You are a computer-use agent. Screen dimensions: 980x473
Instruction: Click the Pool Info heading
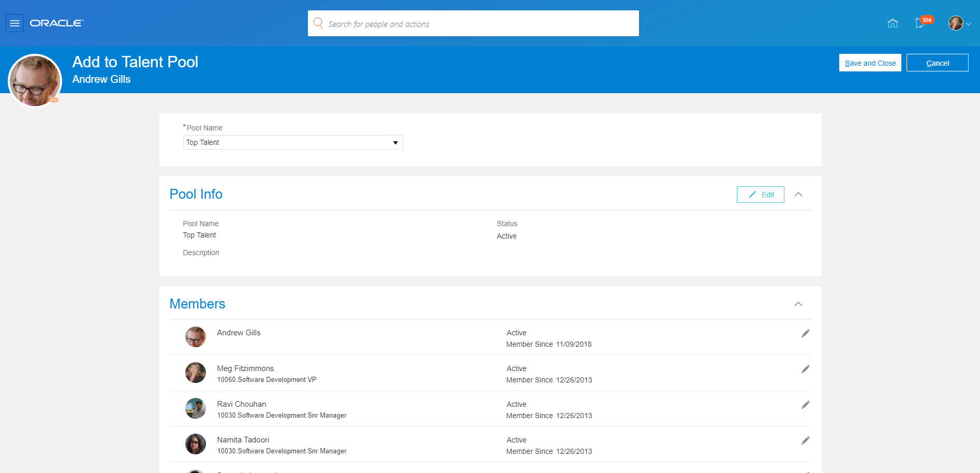[196, 194]
